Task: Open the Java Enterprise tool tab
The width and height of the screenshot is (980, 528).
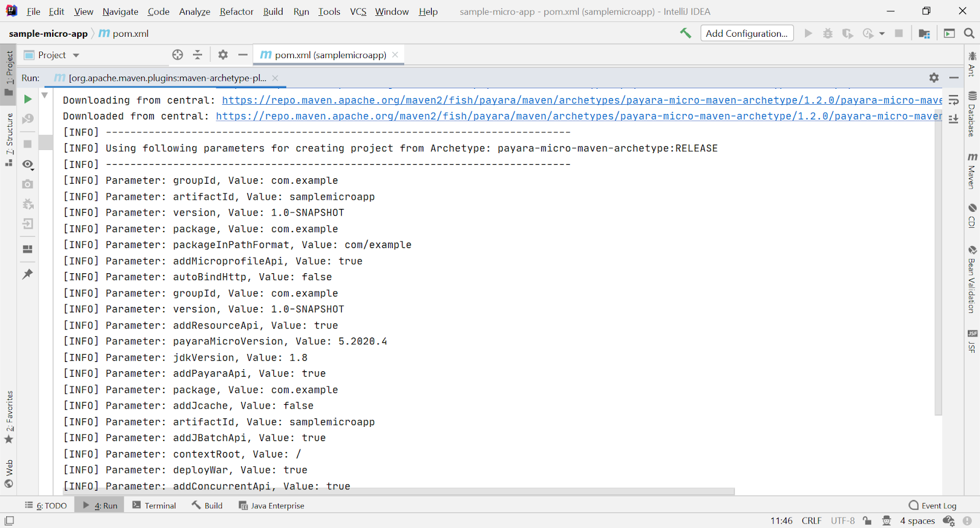Action: [x=271, y=505]
